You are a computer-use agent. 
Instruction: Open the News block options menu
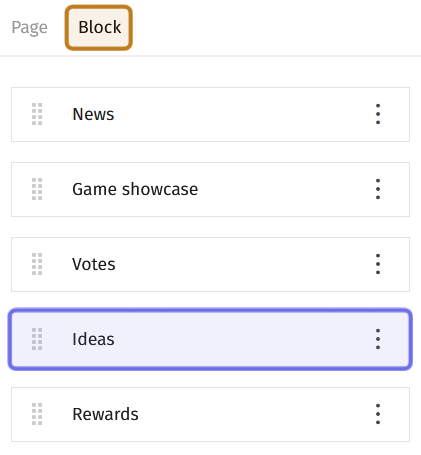click(x=378, y=114)
